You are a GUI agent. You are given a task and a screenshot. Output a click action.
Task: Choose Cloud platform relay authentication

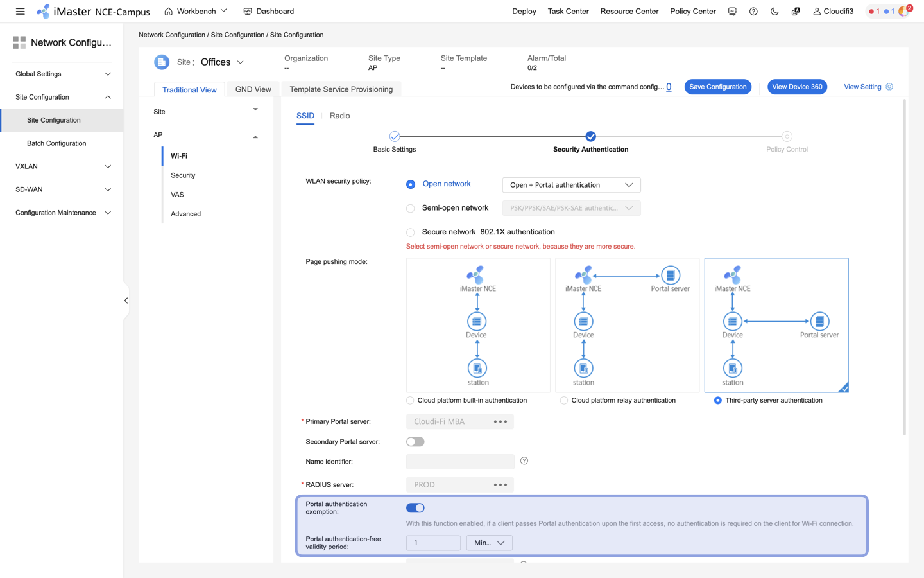(x=564, y=401)
